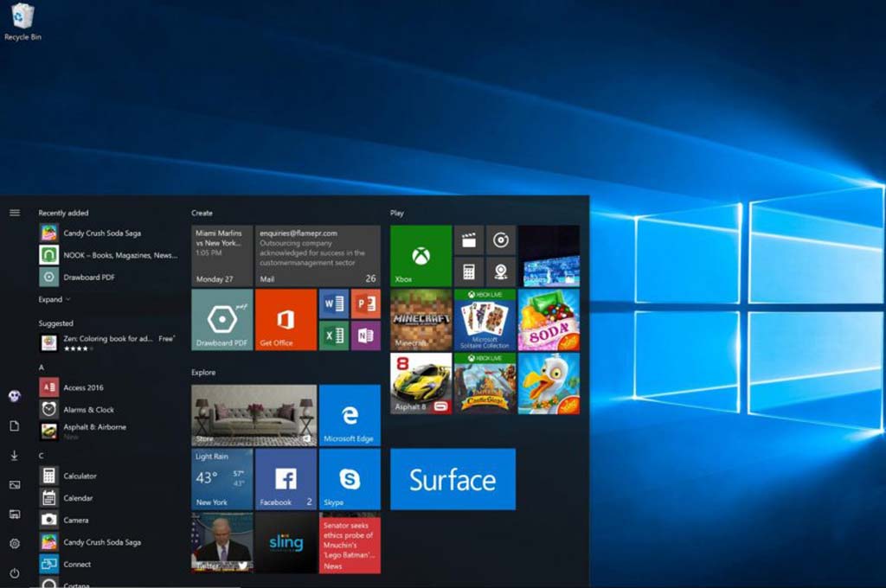Open the Photos tile in Play group
This screenshot has height=588, width=886.
(x=549, y=256)
